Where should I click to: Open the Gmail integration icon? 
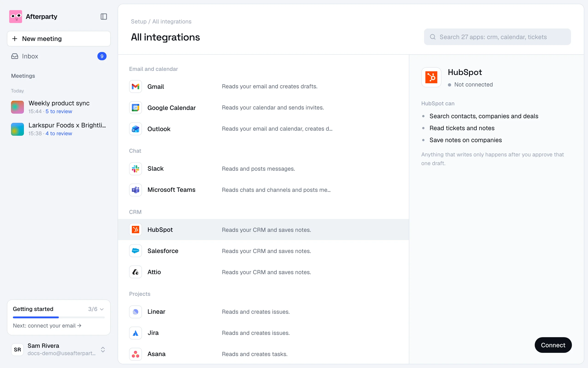tap(135, 86)
